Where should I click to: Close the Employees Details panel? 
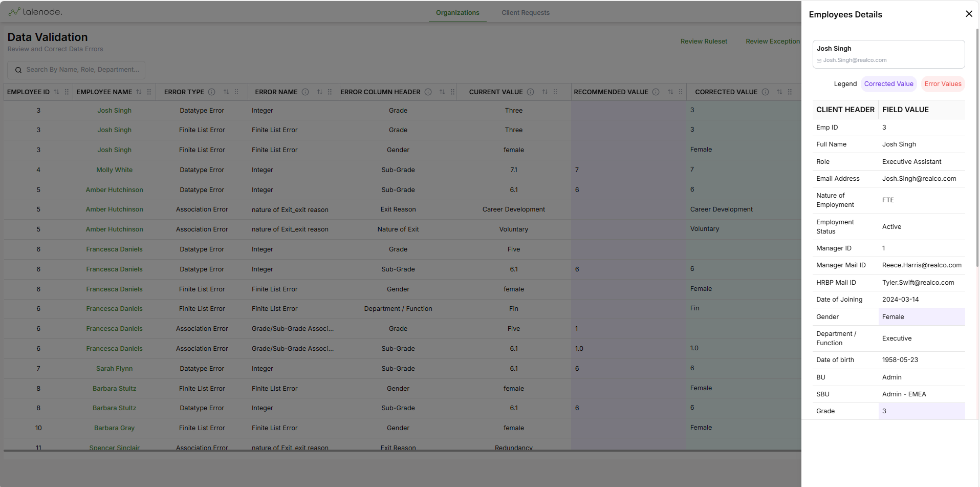pos(969,14)
